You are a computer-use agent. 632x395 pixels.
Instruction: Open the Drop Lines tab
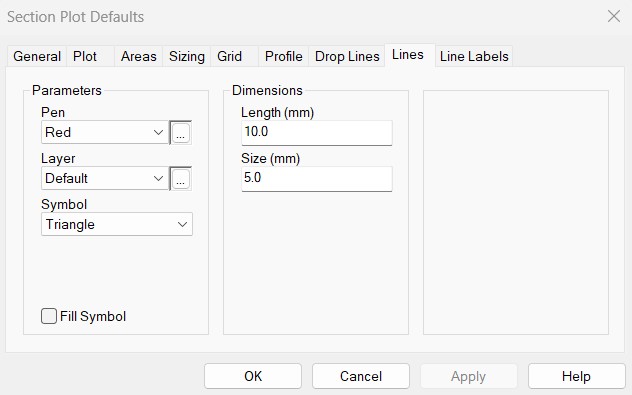point(347,56)
